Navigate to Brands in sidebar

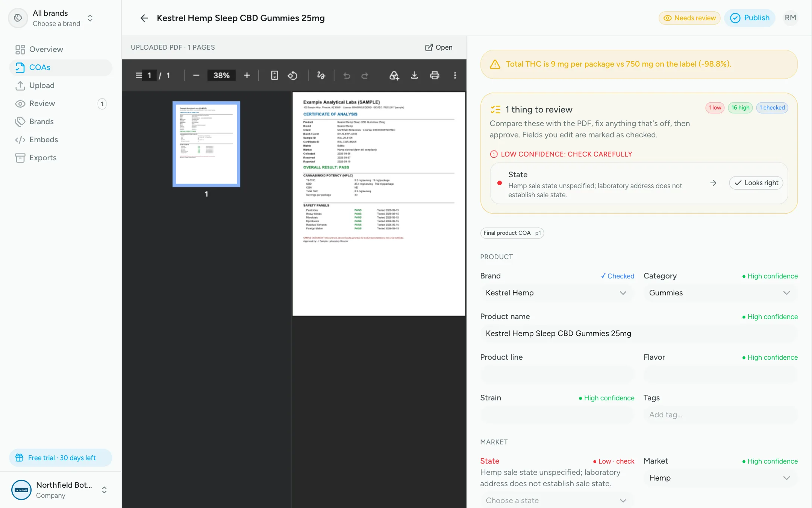click(x=60, y=122)
